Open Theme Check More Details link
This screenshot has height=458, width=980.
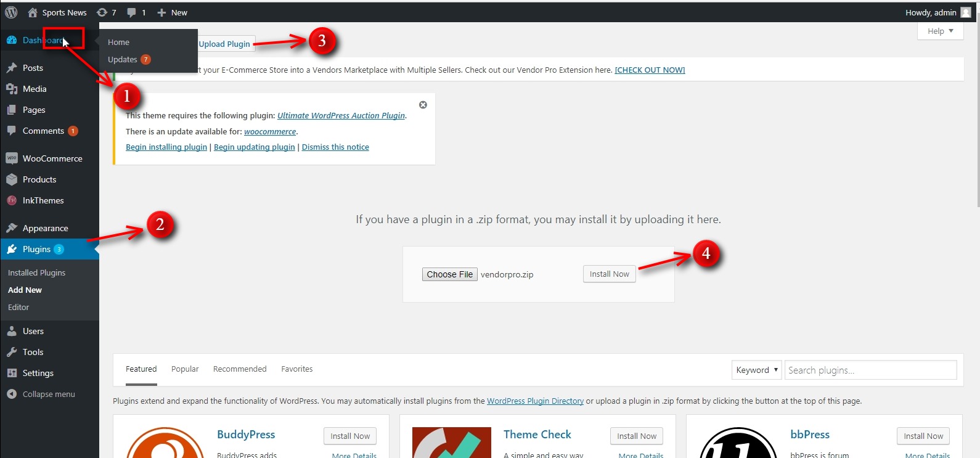tap(641, 456)
